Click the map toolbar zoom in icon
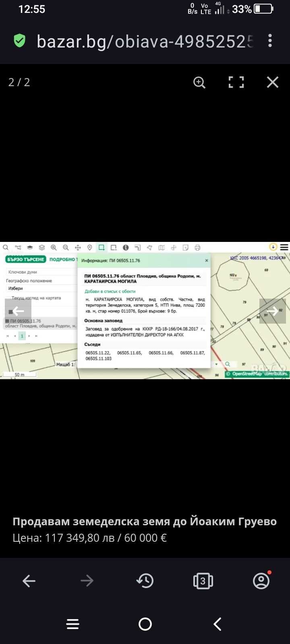 (54, 248)
